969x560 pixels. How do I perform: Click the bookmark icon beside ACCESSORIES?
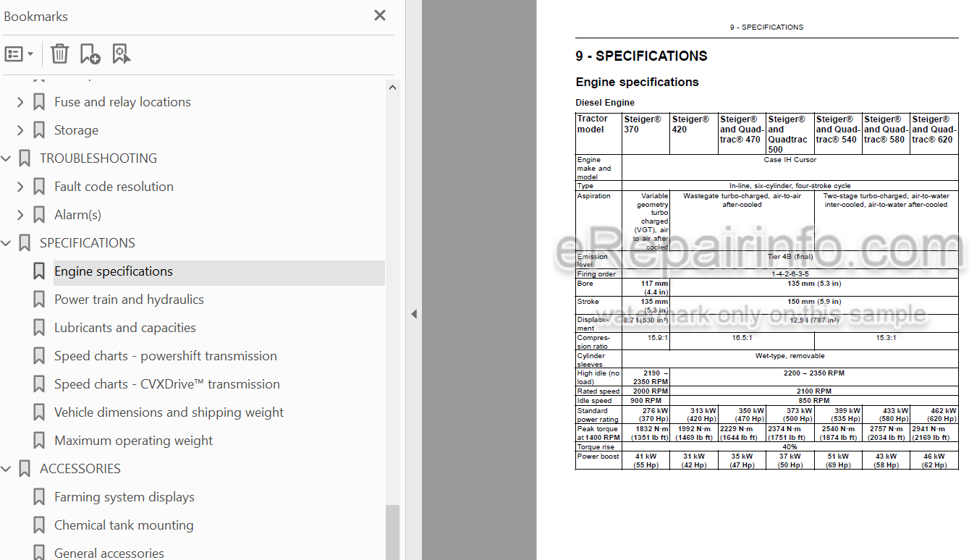click(25, 469)
